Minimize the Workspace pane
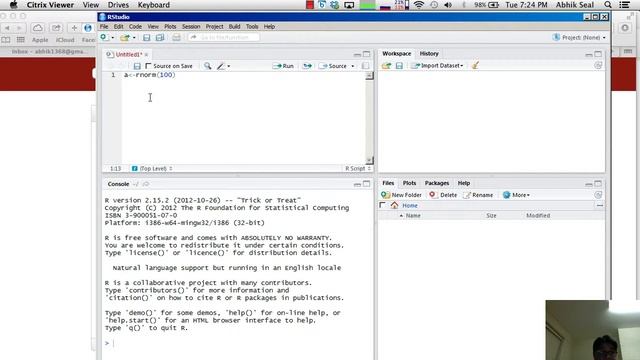 point(589,54)
